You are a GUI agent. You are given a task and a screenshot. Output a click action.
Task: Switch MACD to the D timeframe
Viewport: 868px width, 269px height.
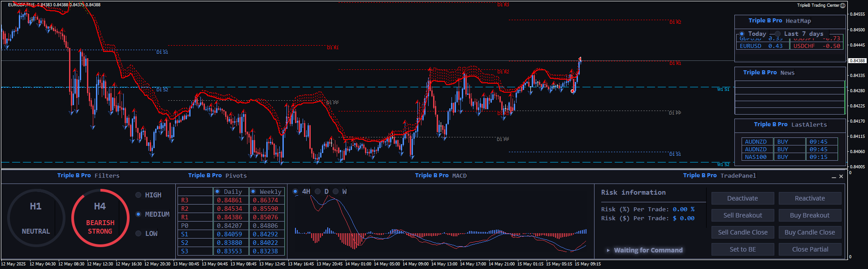click(318, 192)
